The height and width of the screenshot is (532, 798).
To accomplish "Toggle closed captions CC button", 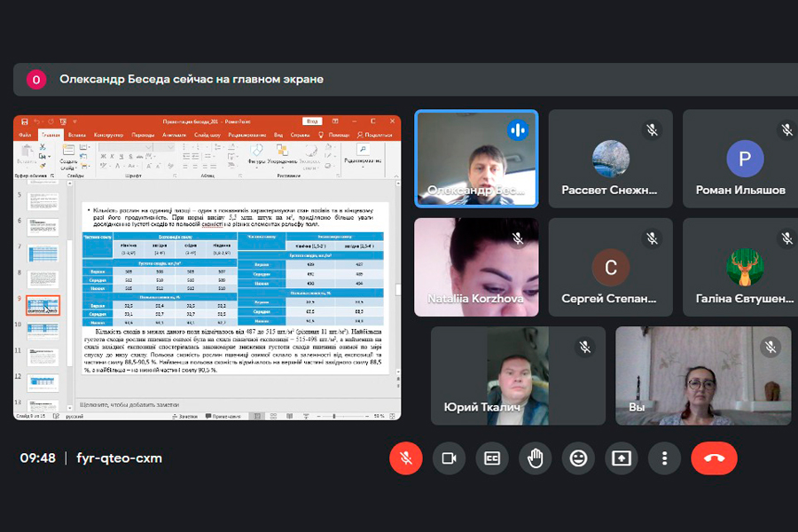I will (x=492, y=458).
